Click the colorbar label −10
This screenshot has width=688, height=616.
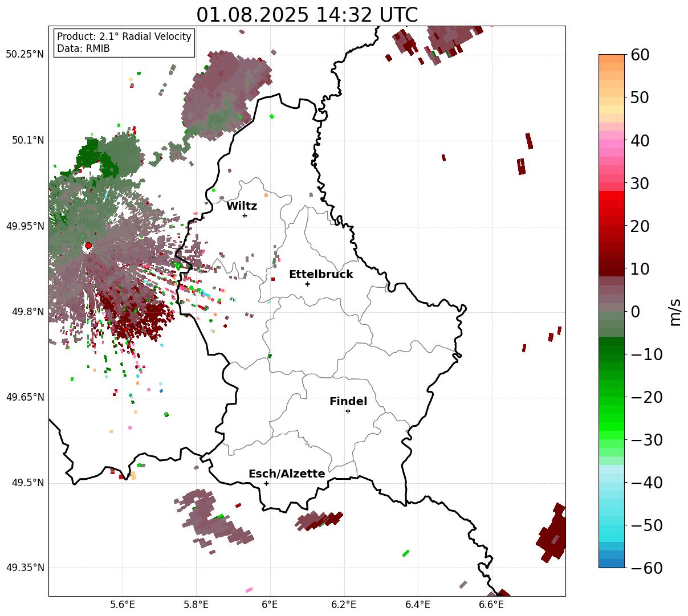(x=646, y=354)
